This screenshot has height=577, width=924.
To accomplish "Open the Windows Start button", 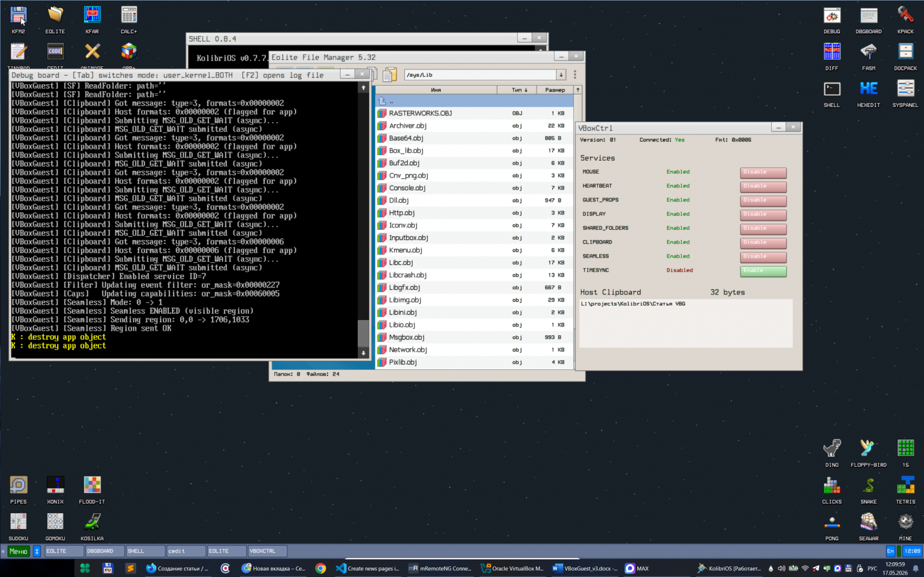I will tap(85, 568).
